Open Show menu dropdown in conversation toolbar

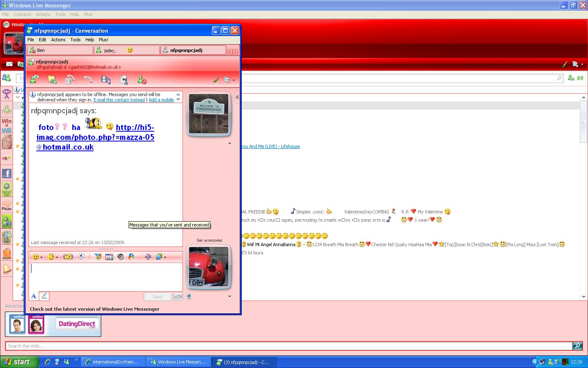[x=229, y=80]
